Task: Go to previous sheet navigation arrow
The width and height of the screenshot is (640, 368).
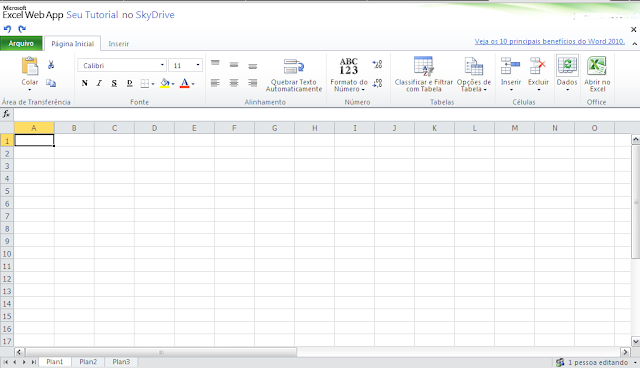Action: [x=15, y=362]
